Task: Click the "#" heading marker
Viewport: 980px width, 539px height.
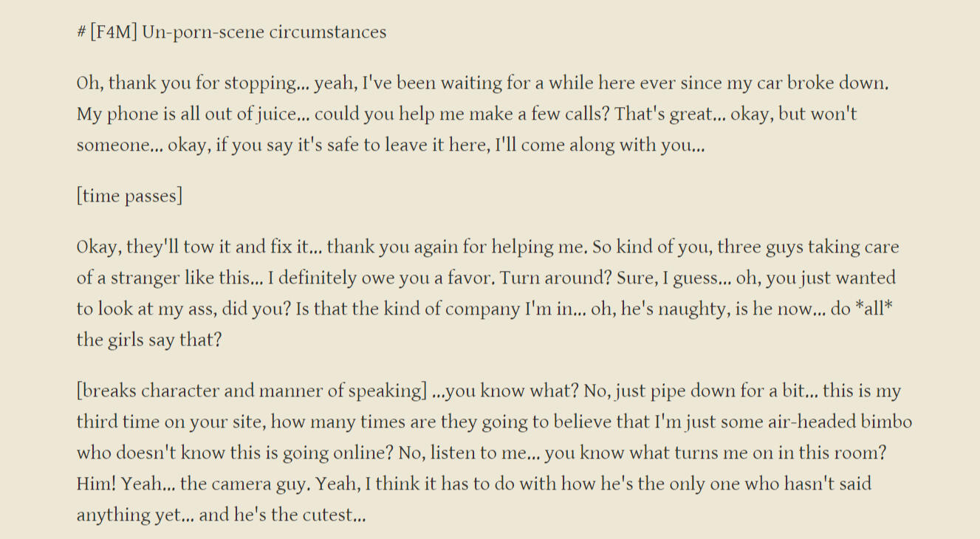Action: pos(81,32)
